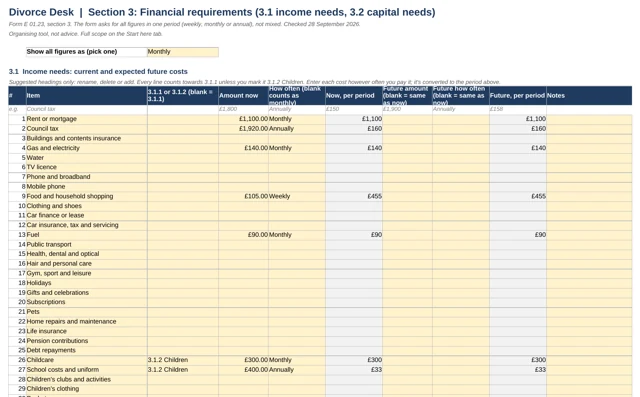Open 'Annually' frequency in School costs row
The height and width of the screenshot is (397, 640).
[297, 370]
